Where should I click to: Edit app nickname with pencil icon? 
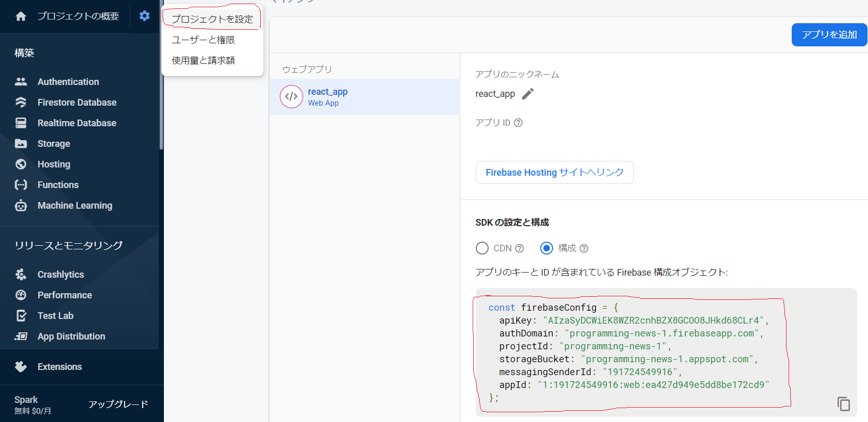tap(527, 94)
